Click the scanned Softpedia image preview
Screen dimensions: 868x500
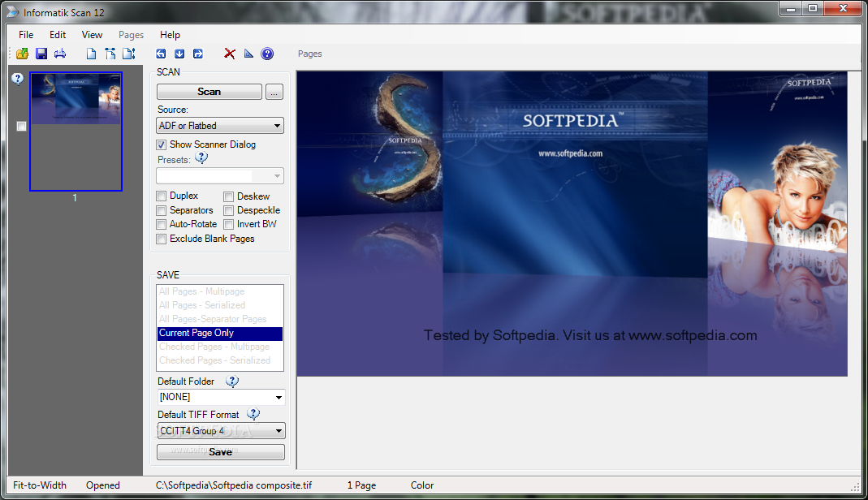tap(572, 223)
